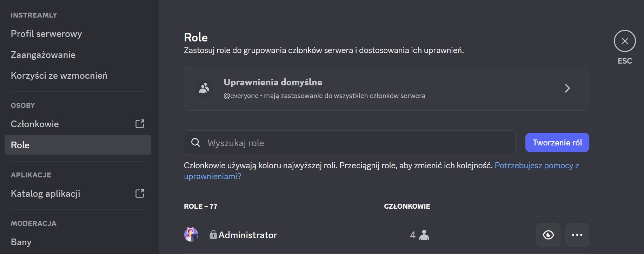The height and width of the screenshot is (254, 644).
Task: Click the search magnifier icon
Action: coord(195,143)
